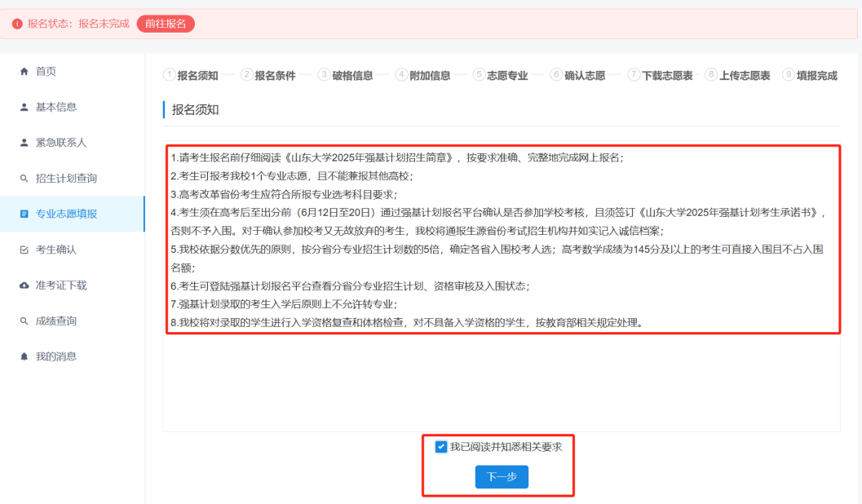Click the 报名条件 step label

(276, 76)
